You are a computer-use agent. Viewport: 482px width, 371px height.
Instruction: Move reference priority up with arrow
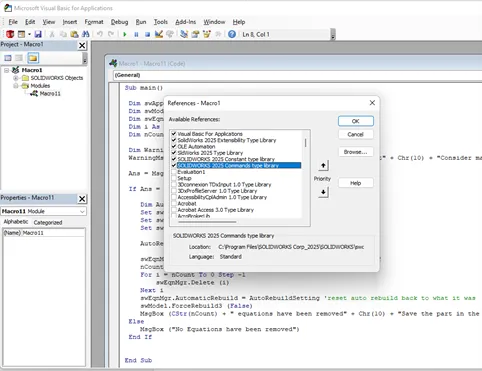tap(323, 165)
